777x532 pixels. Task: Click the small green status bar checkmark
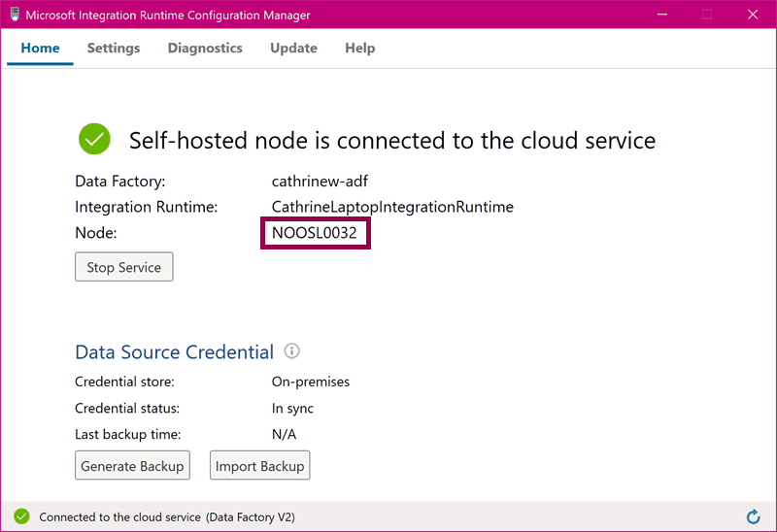click(x=21, y=517)
